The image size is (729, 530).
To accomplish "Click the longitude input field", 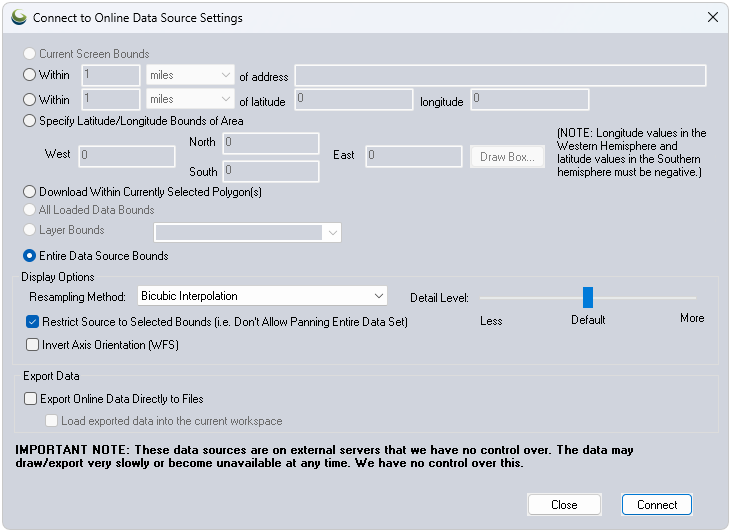I will (529, 100).
